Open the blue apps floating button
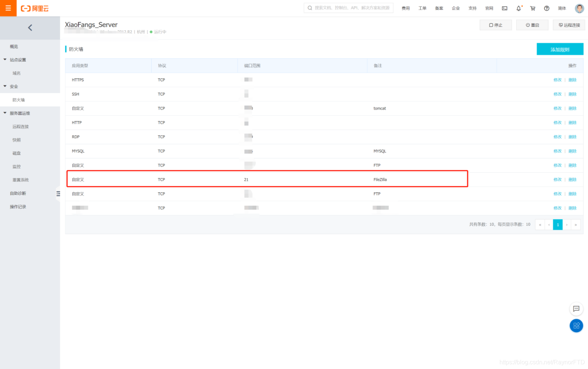The height and width of the screenshot is (369, 588). click(576, 326)
